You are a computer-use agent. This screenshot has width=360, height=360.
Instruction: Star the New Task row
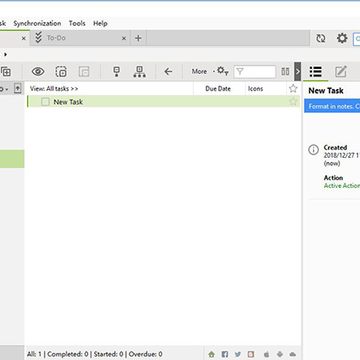pyautogui.click(x=293, y=102)
